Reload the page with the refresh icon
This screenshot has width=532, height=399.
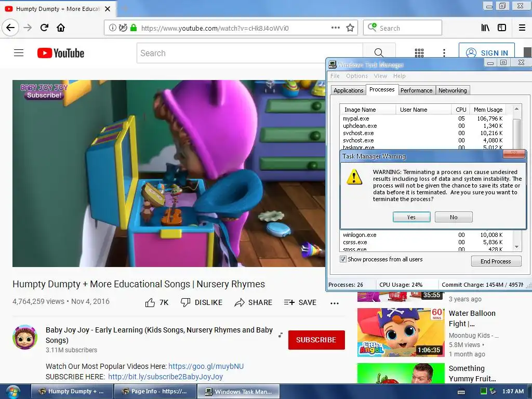[x=45, y=28]
